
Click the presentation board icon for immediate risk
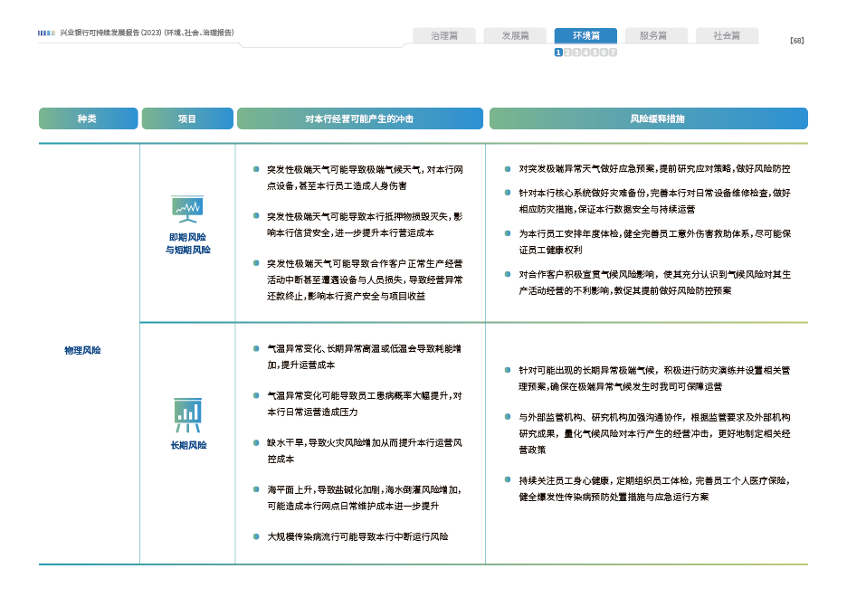coord(188,209)
